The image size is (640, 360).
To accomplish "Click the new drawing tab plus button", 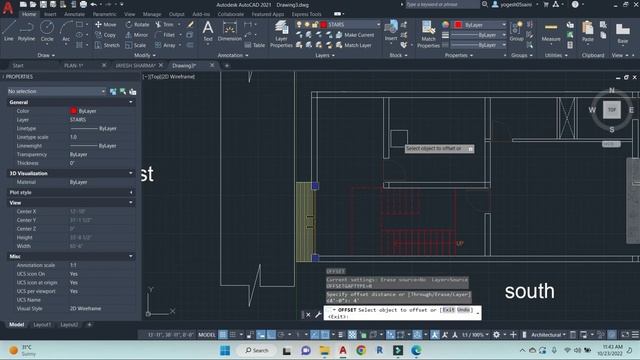I will pos(227,65).
